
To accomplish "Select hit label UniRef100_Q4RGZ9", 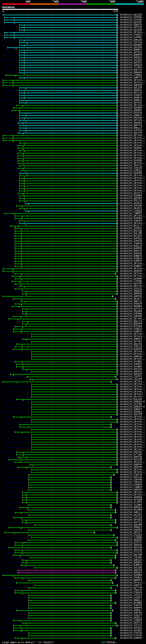I will click(131, 85).
